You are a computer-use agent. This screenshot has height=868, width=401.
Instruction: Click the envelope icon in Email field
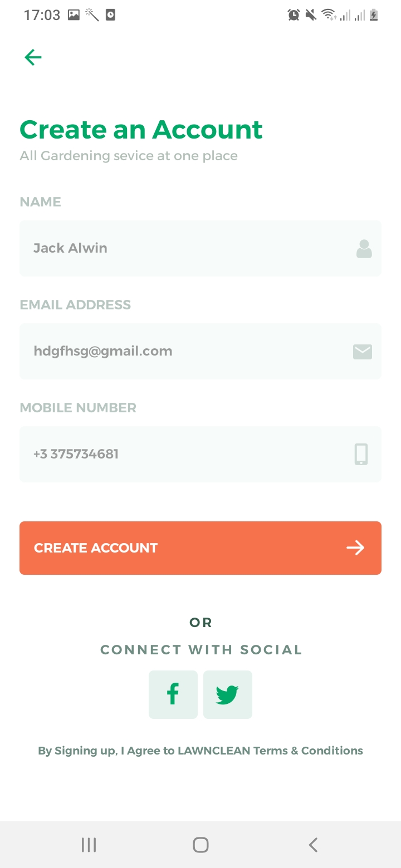point(363,352)
